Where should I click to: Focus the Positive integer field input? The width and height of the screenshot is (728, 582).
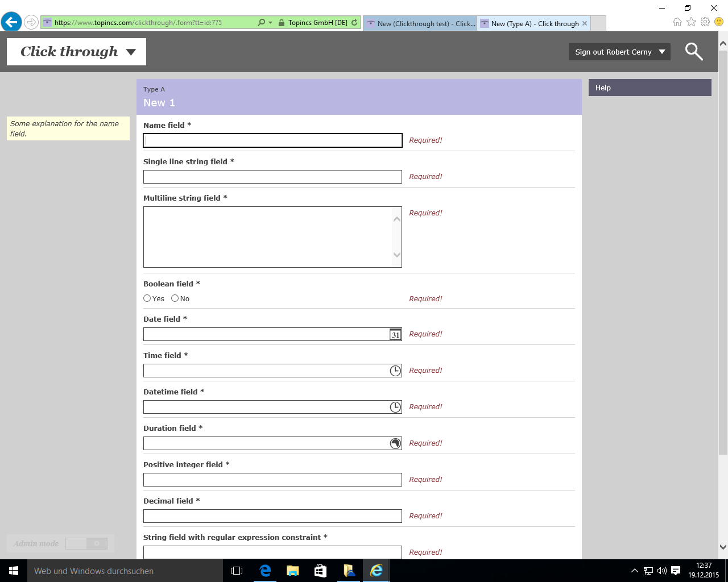pos(272,480)
